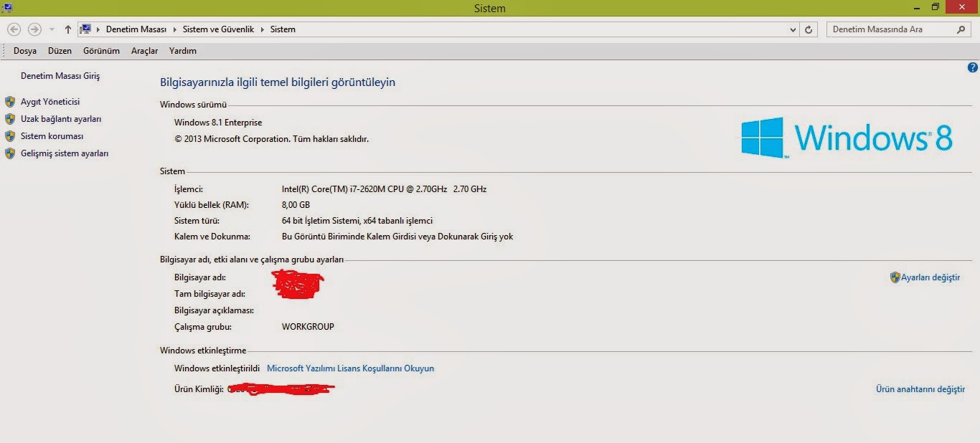Screen dimensions: 980x443
Task: Click the 2013 Microsoft Corporation copyright text
Action: [271, 139]
